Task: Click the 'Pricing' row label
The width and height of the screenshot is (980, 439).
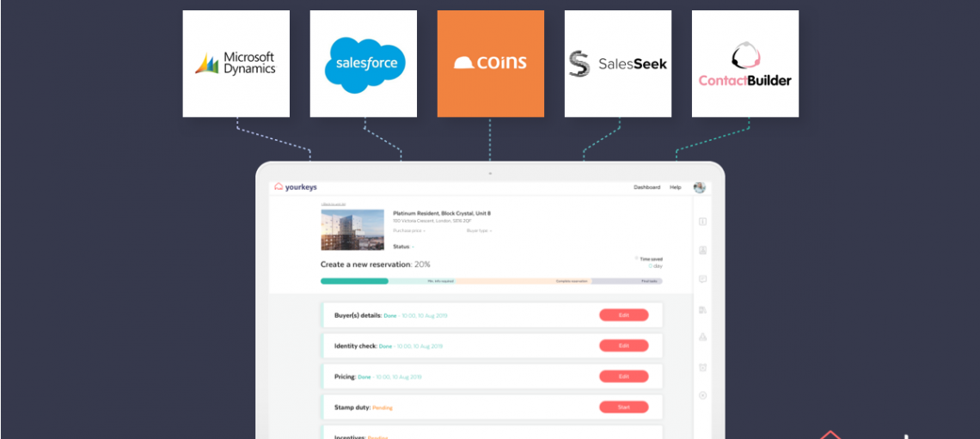Action: pyautogui.click(x=345, y=377)
